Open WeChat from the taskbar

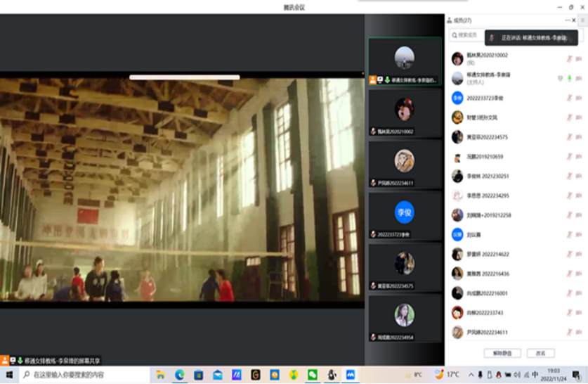(x=313, y=375)
